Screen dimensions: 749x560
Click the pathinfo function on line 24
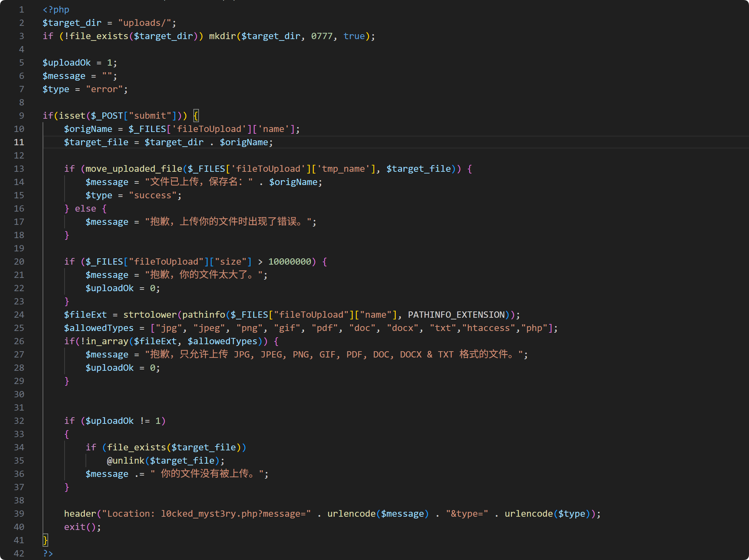tap(204, 315)
